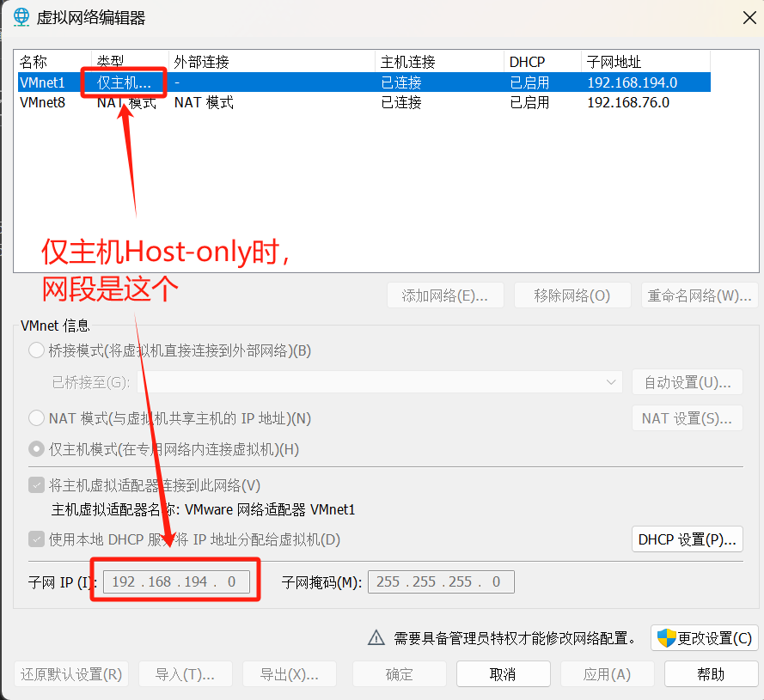764x700 pixels.
Task: Click the 类型 column header
Action: [x=130, y=61]
